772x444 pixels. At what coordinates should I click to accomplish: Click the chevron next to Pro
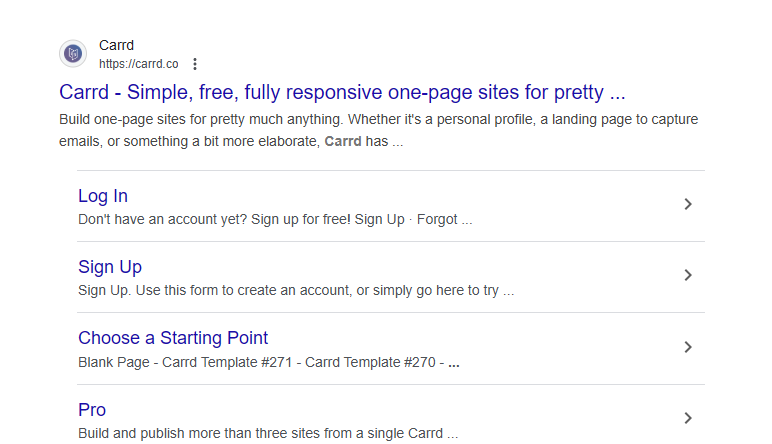coord(688,418)
